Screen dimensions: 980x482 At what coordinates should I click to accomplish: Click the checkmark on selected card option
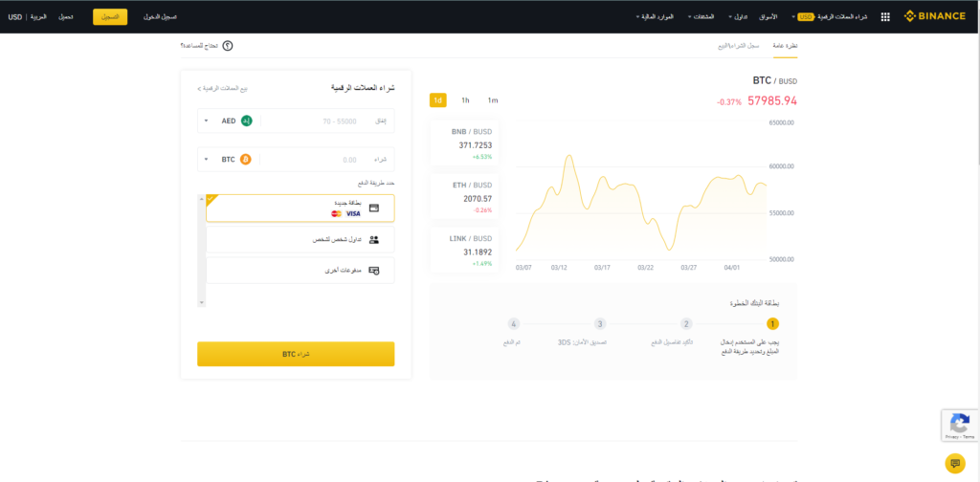tap(211, 199)
